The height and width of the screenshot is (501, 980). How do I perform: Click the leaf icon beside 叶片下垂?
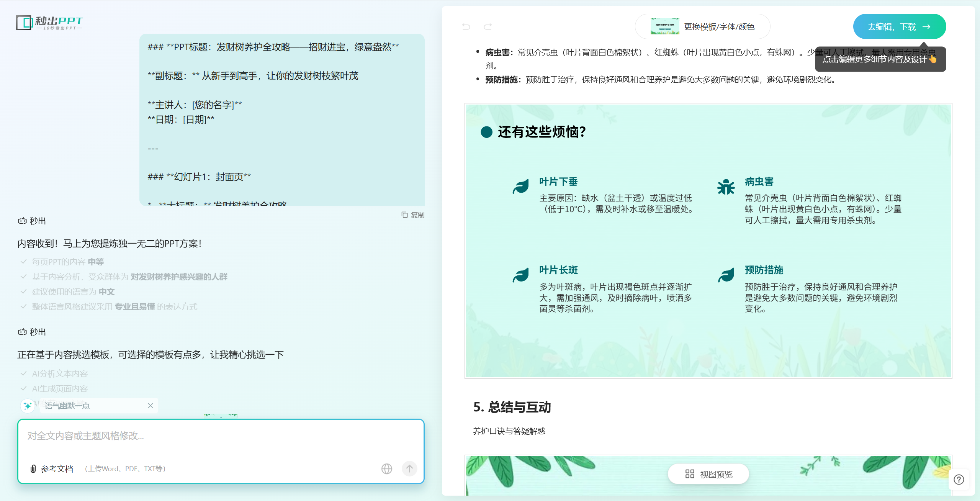520,187
